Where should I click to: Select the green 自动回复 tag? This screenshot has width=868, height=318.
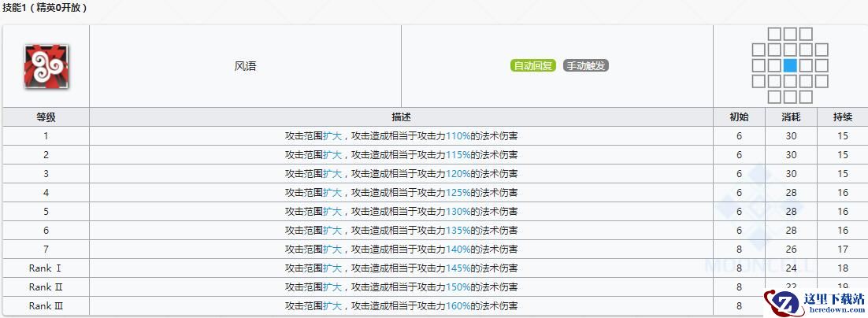[533, 66]
